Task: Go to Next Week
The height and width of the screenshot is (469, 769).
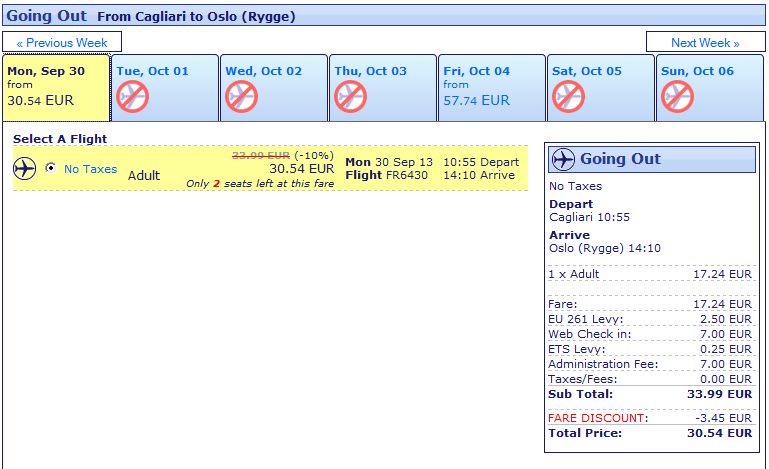Action: pyautogui.click(x=705, y=43)
